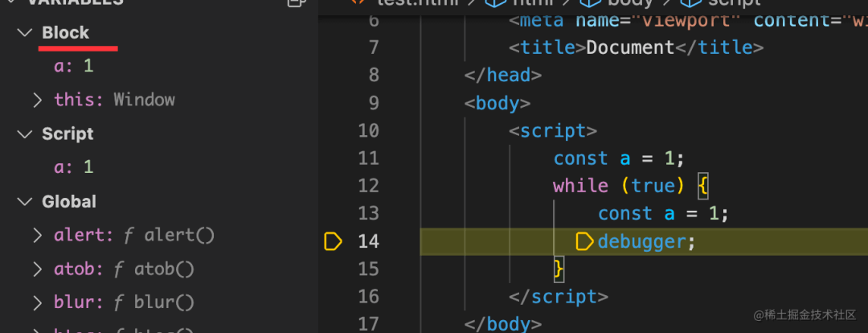
Task: Click the inline pause marker before 'debugger'
Action: [584, 241]
